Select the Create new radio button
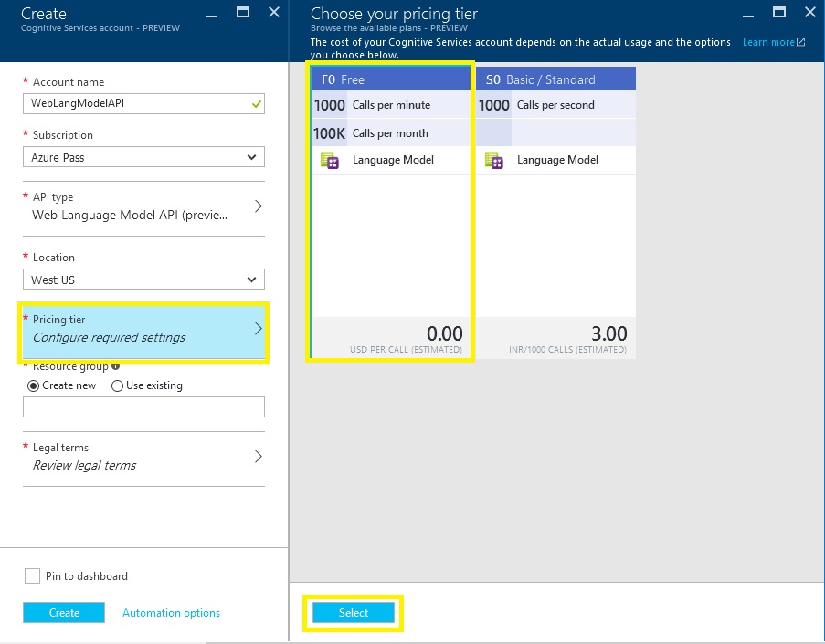The height and width of the screenshot is (644, 825). (33, 385)
